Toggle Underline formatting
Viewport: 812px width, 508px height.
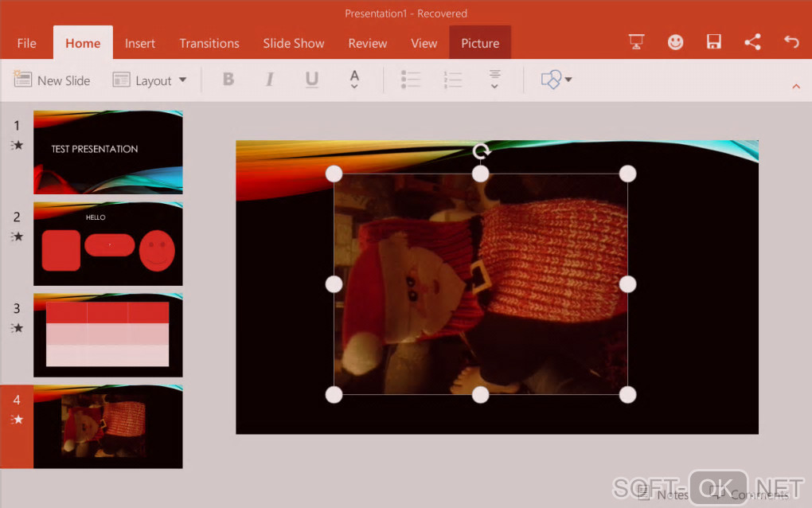[312, 80]
